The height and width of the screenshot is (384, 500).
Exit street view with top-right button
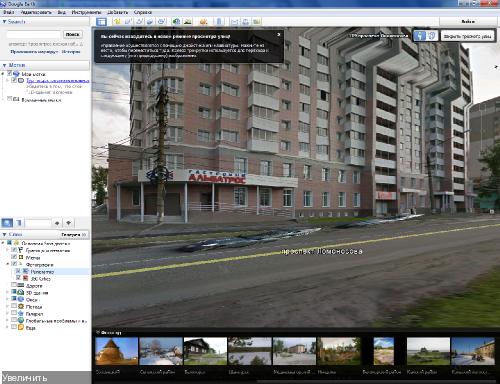[467, 36]
